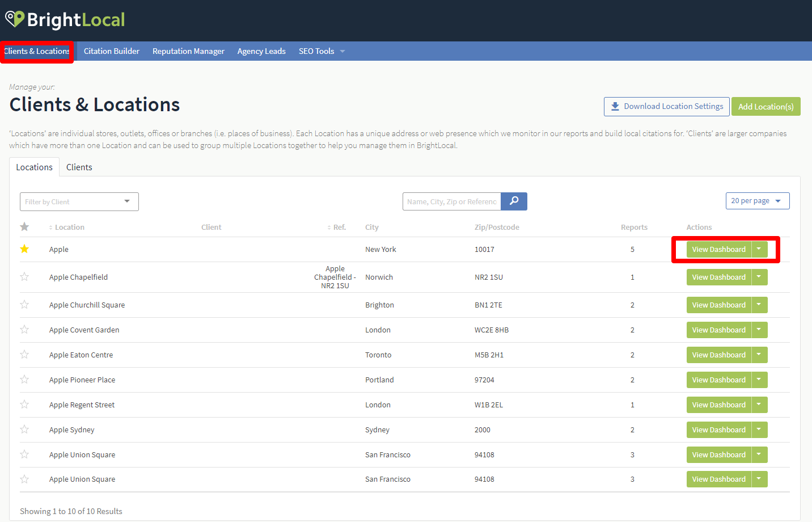Viewport: 812px width, 522px height.
Task: Open actions arrow for Apple New York
Action: (x=759, y=249)
